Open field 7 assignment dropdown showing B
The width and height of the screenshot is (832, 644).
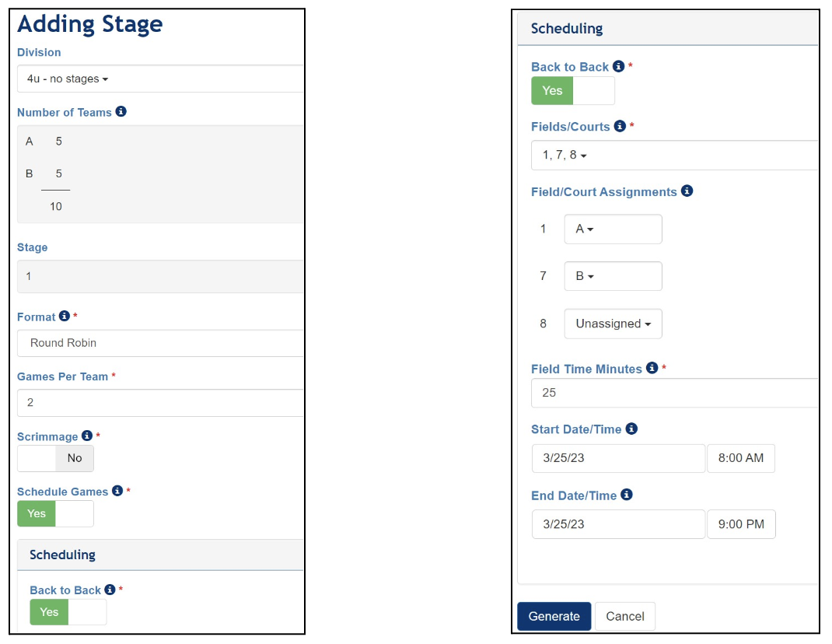[613, 276]
